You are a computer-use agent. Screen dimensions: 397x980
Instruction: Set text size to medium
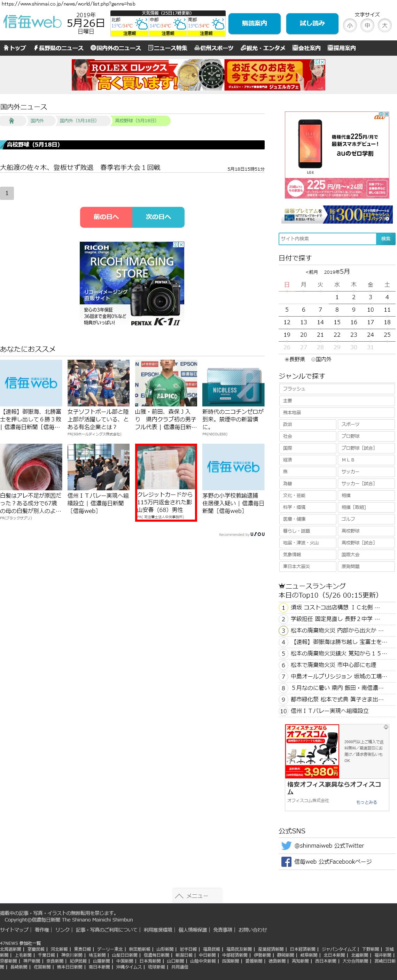(x=367, y=25)
